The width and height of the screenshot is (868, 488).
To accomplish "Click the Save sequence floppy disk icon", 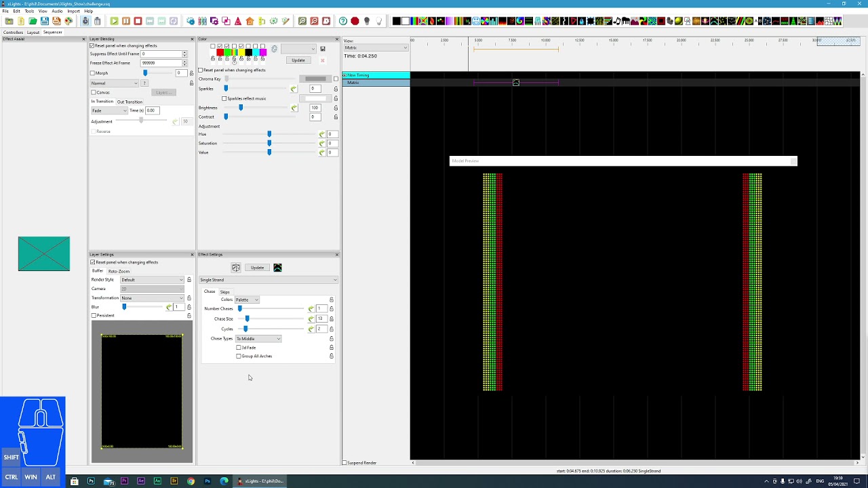I will tap(44, 21).
